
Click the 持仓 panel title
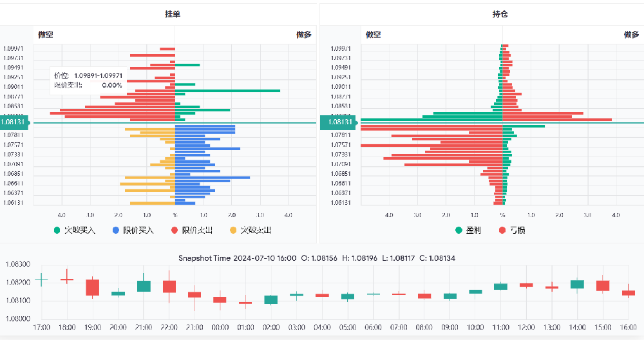[500, 14]
